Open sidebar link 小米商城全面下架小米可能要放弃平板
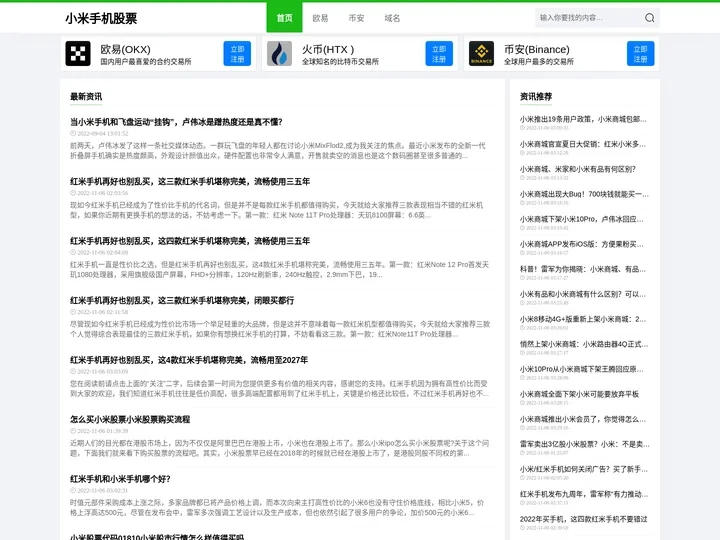Image resolution: width=720 pixels, height=540 pixels. pos(579,394)
